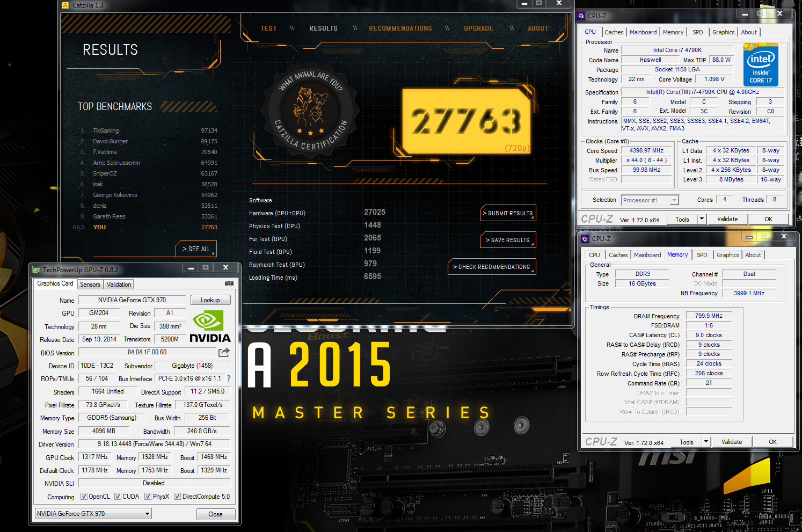Open the UPGRADE section in Catzilla
The height and width of the screenshot is (532, 802).
click(x=478, y=28)
